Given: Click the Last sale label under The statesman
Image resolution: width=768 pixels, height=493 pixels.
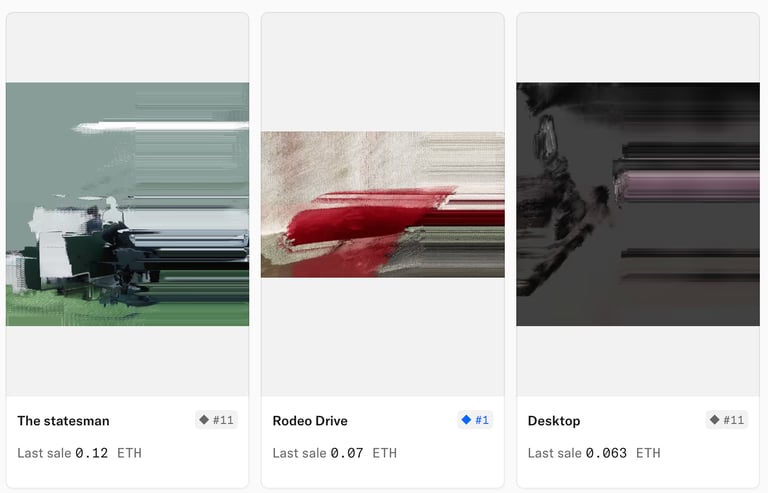Looking at the screenshot, I should [x=44, y=453].
